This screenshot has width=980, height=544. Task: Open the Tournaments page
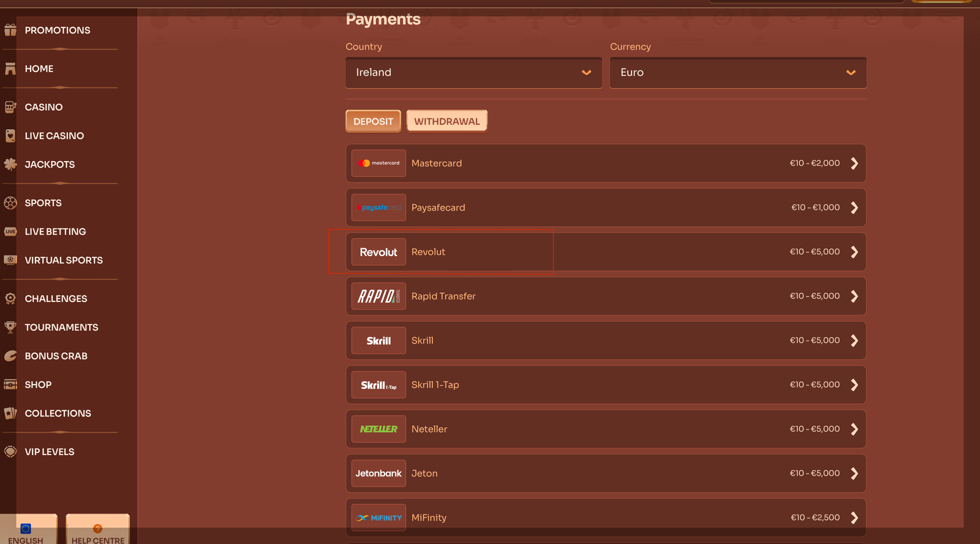(x=61, y=327)
